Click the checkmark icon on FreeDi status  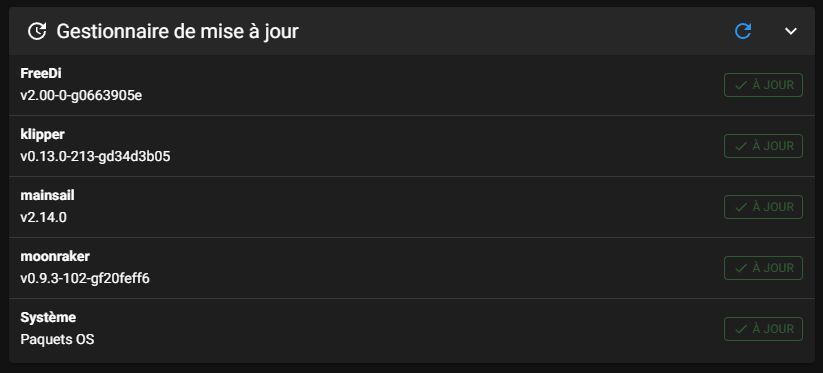pyautogui.click(x=741, y=85)
